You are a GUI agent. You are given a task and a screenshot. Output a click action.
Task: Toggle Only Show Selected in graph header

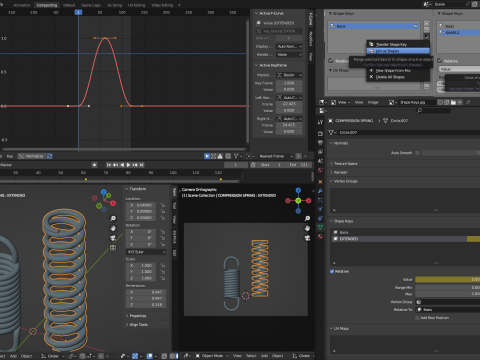[207, 156]
